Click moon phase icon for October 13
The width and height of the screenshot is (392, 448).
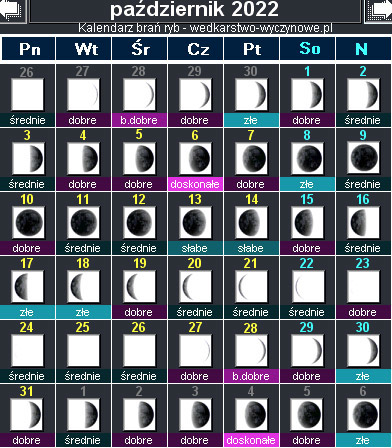click(195, 223)
